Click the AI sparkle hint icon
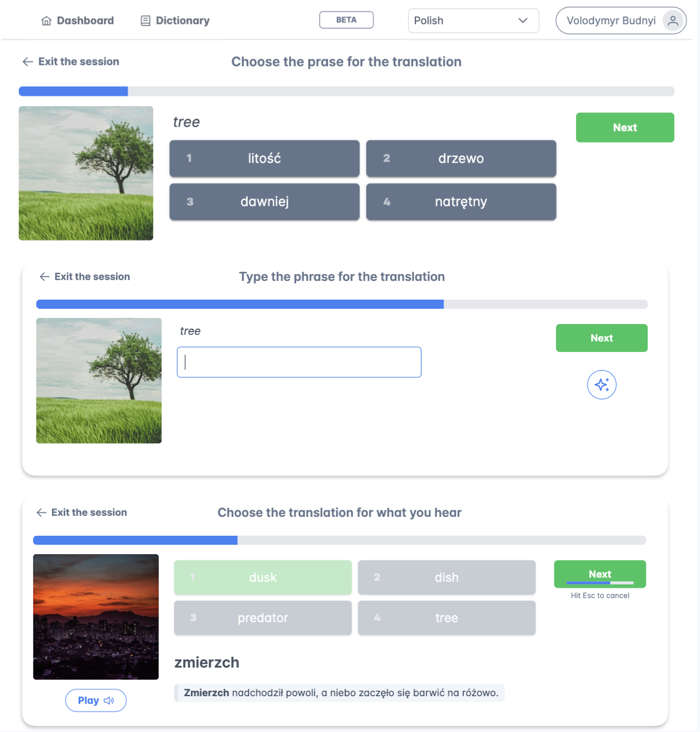700x732 pixels. click(601, 384)
